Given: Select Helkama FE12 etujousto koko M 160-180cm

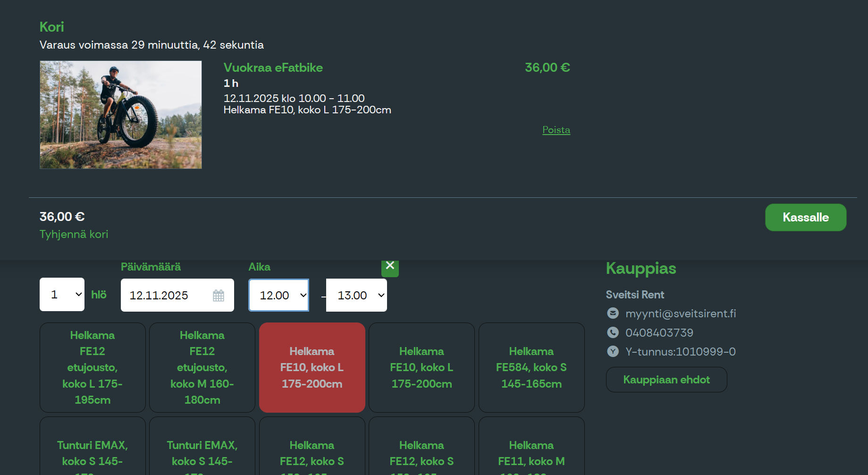Looking at the screenshot, I should [202, 367].
